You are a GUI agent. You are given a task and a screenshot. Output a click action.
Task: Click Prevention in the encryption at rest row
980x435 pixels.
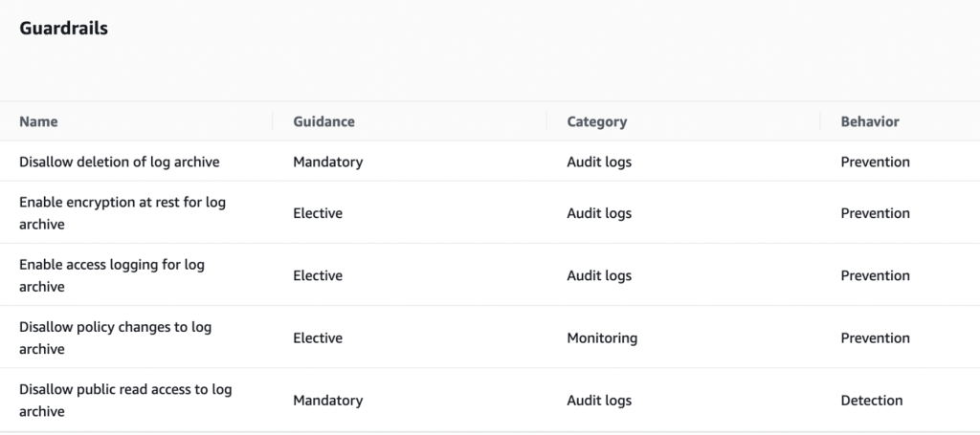click(x=875, y=213)
